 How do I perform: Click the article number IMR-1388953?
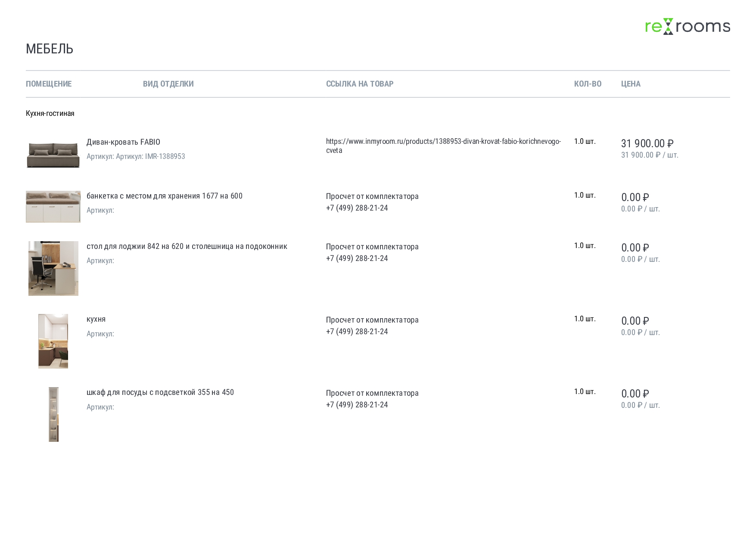[165, 156]
